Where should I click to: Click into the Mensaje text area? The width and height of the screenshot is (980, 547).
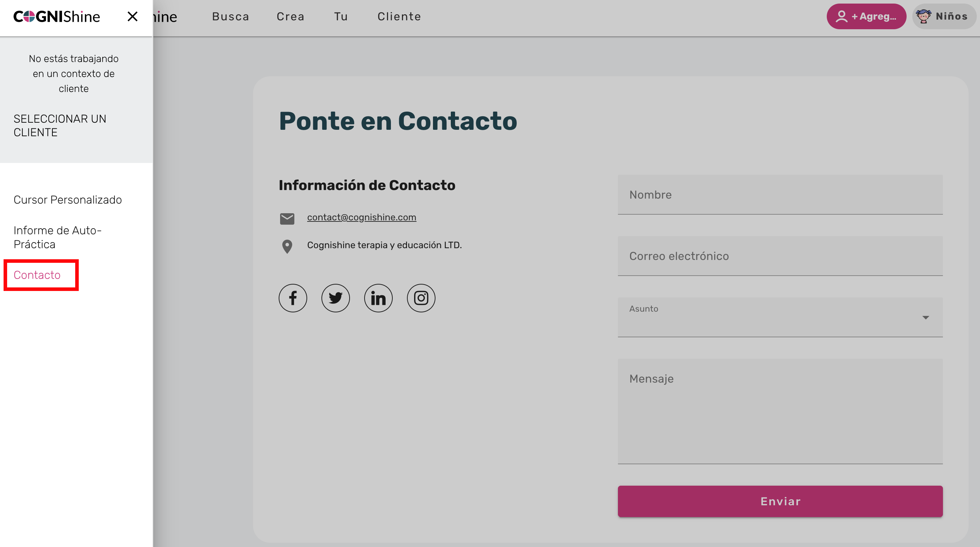(780, 411)
